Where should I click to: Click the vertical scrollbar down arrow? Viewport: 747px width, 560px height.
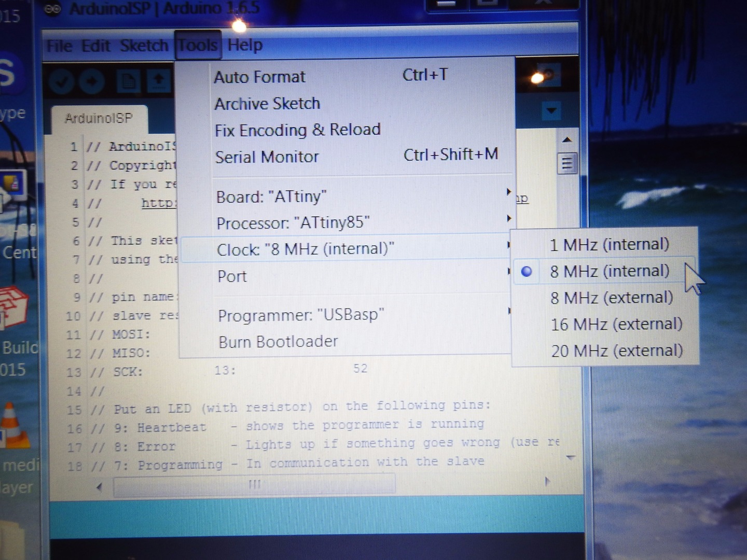[571, 458]
